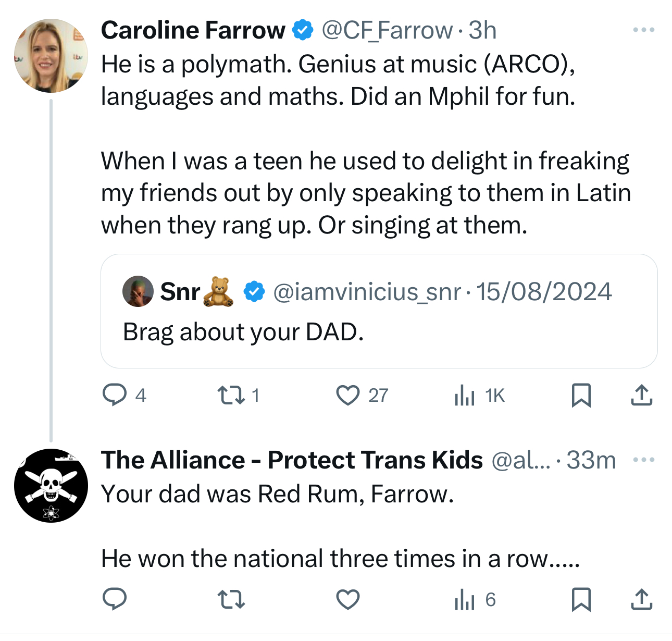
Task: Open more options for Caroline Farrow's tweet
Action: [643, 30]
